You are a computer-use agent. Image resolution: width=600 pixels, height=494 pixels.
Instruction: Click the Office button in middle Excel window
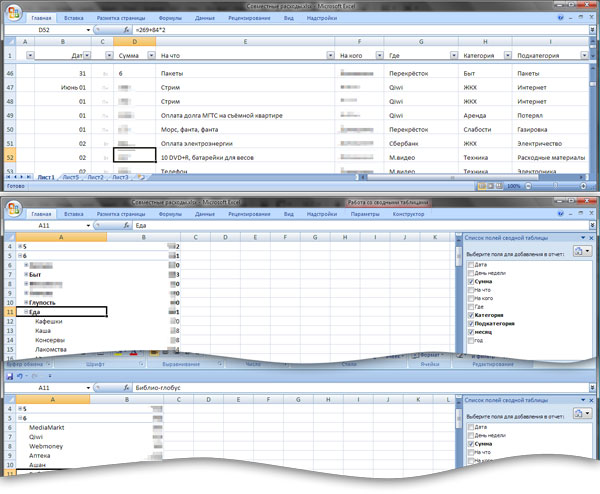[x=13, y=208]
